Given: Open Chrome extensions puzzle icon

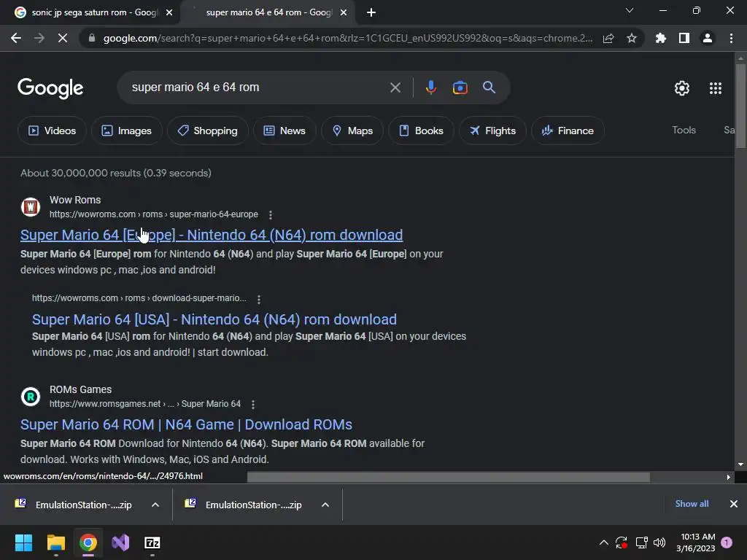Looking at the screenshot, I should click(661, 38).
